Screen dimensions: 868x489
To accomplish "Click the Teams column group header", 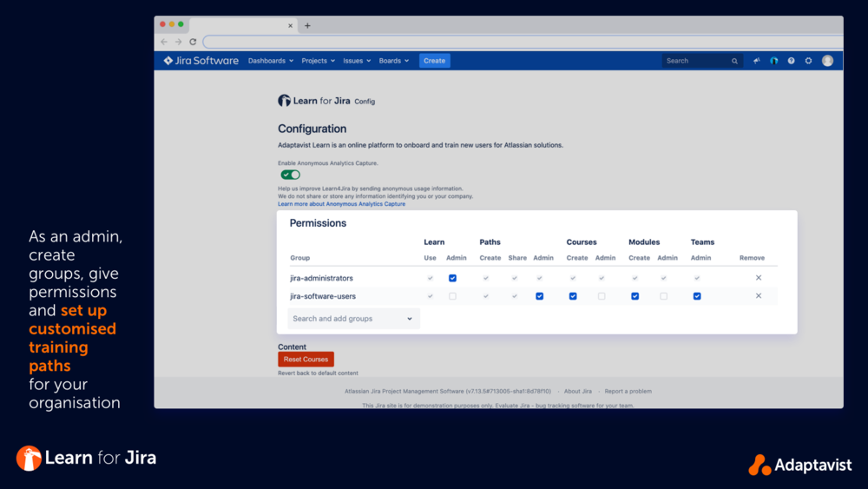I will pyautogui.click(x=702, y=242).
